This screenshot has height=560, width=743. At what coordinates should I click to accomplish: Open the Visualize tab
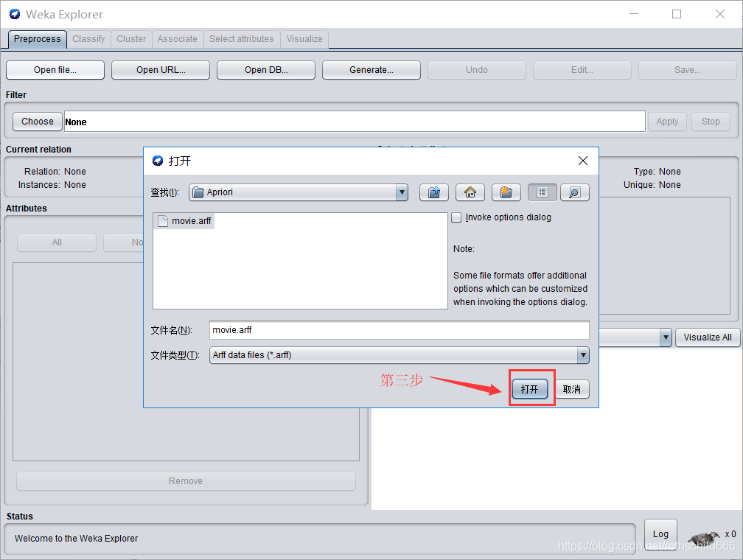tap(304, 39)
